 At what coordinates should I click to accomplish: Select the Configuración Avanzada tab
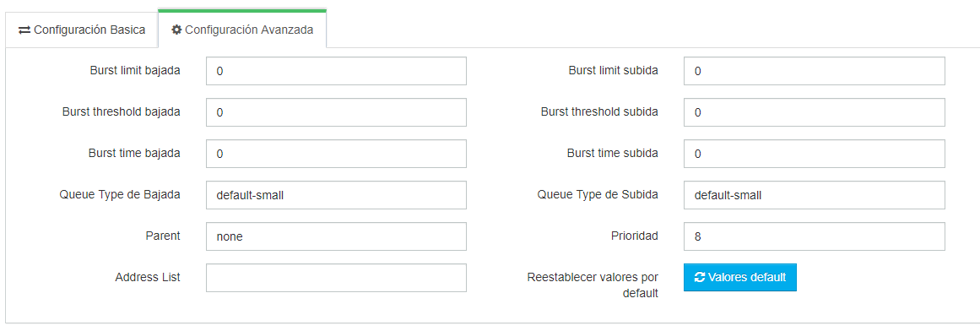242,29
